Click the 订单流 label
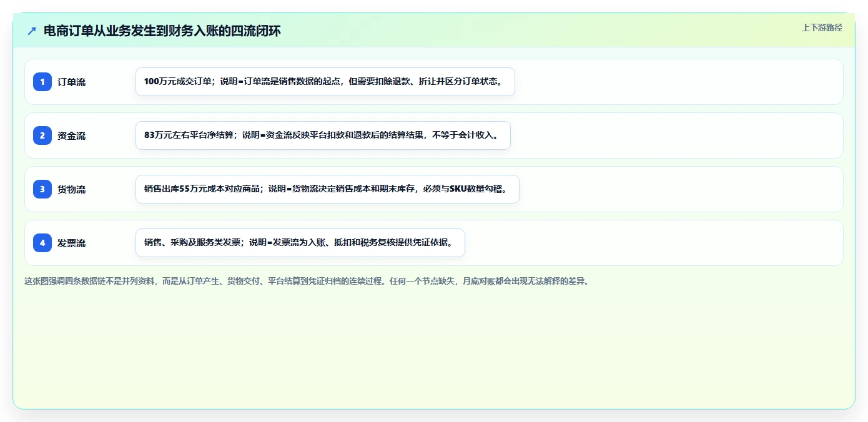 [x=72, y=82]
